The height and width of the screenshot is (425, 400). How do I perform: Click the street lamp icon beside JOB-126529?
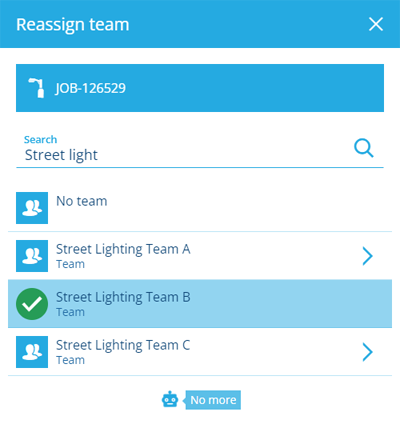point(37,88)
